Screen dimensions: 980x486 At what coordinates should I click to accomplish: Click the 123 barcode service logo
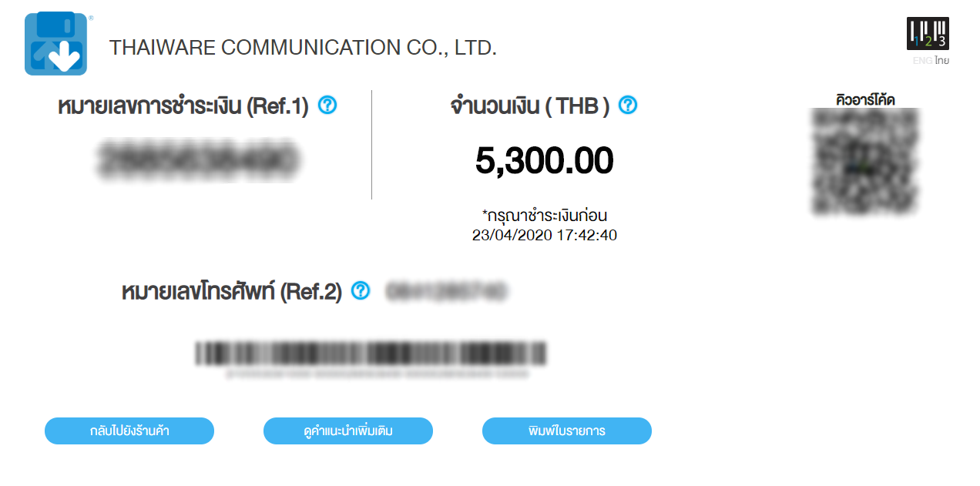click(927, 33)
